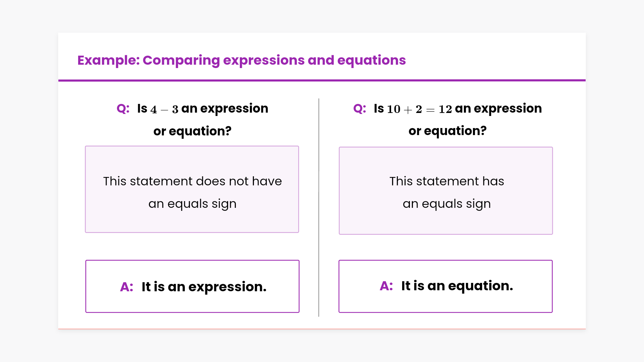Select the "This statement does not have" text line
644x362 pixels.
(x=192, y=181)
